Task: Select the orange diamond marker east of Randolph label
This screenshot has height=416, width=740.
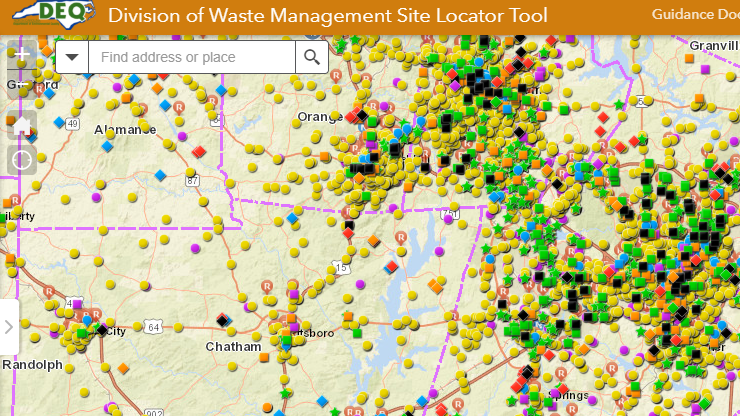Action: [123, 368]
